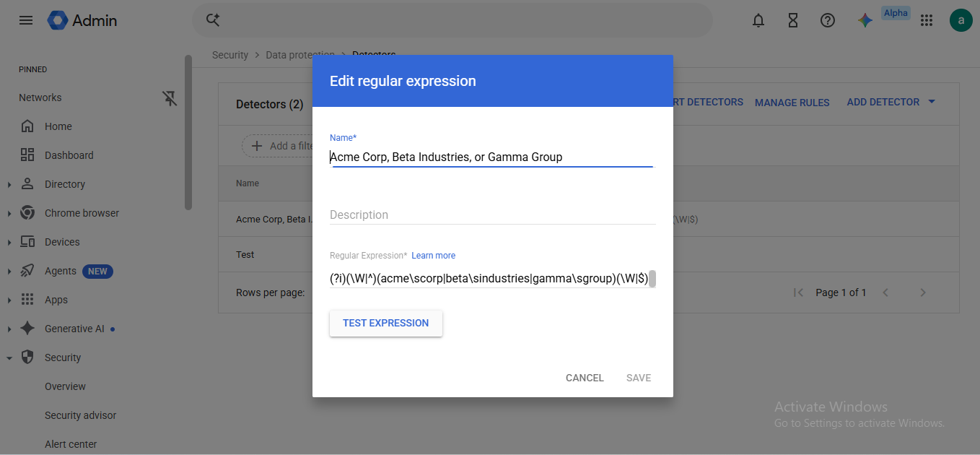The image size is (980, 455).
Task: Click the Name column header
Action: click(x=248, y=183)
